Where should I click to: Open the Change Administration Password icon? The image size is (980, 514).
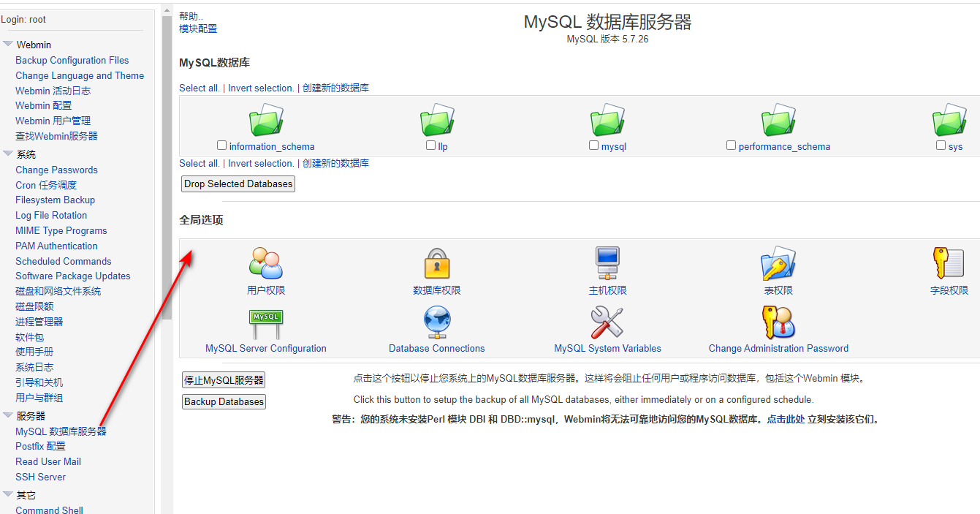point(778,322)
